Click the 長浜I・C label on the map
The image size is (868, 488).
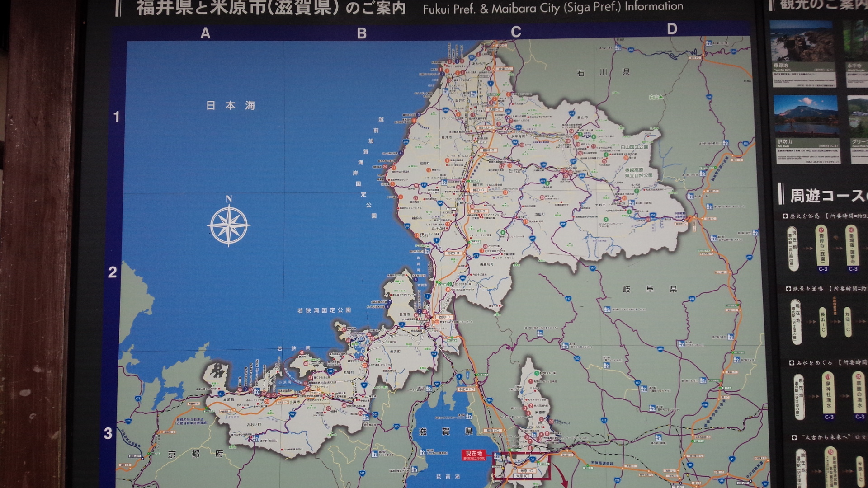(493, 431)
